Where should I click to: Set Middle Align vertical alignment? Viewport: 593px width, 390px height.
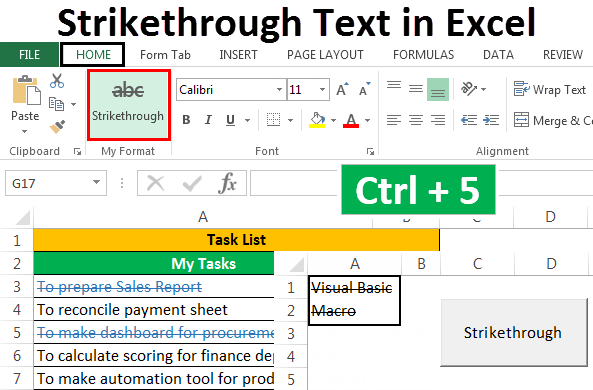coord(416,89)
